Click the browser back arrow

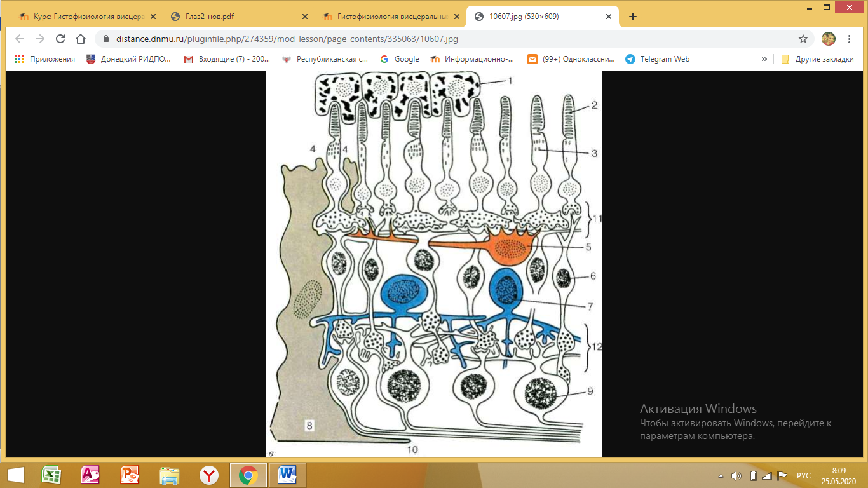point(20,39)
